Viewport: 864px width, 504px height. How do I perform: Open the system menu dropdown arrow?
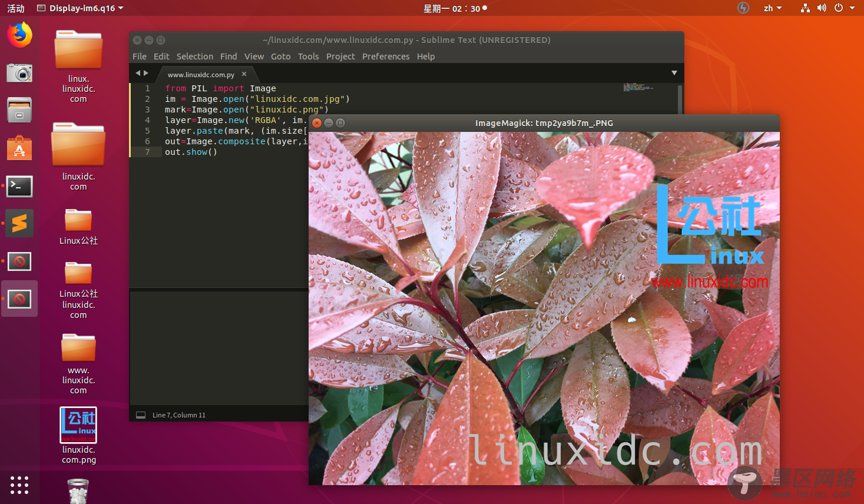click(852, 8)
